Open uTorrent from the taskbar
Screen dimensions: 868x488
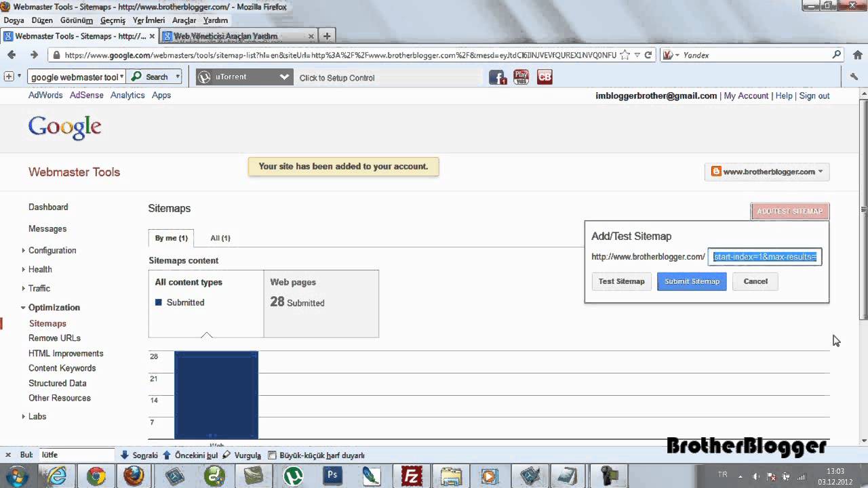pos(294,476)
